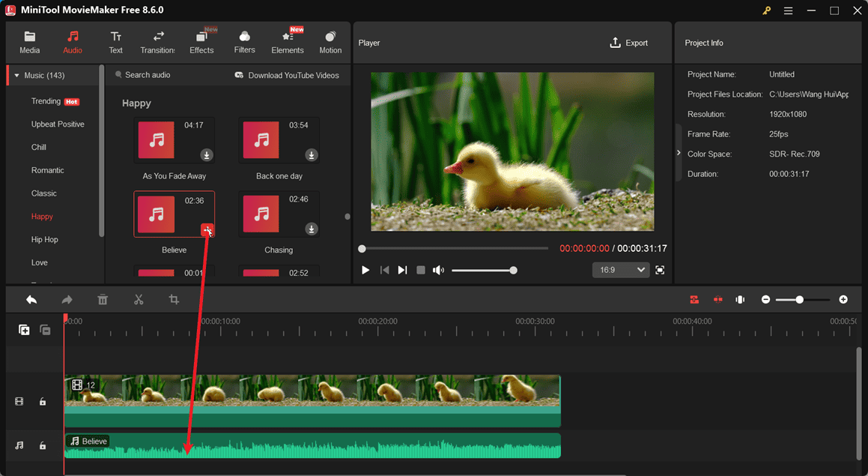The width and height of the screenshot is (868, 476).
Task: Open the 16:9 aspect ratio dropdown
Action: [x=621, y=270]
